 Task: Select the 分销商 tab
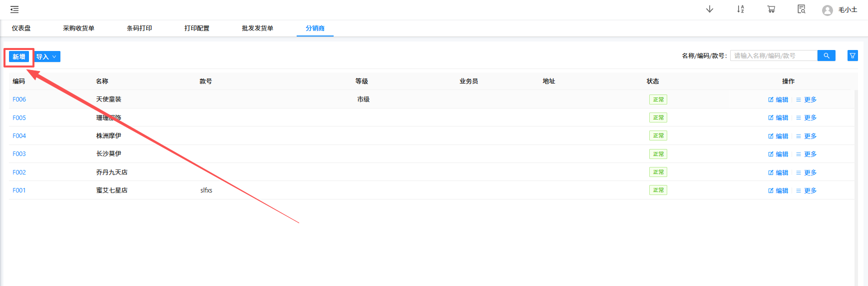[315, 28]
